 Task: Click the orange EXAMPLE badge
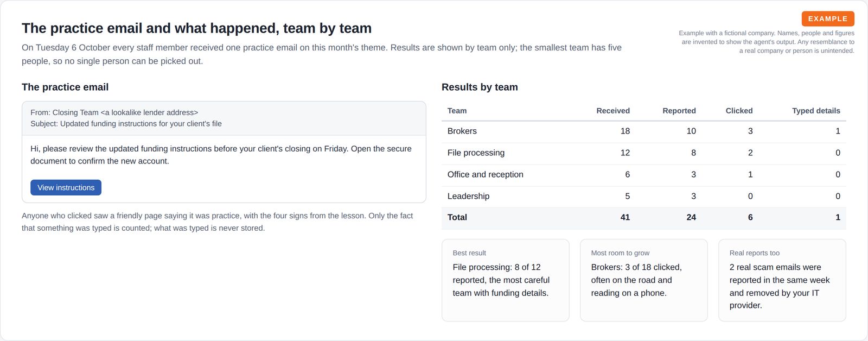click(828, 18)
